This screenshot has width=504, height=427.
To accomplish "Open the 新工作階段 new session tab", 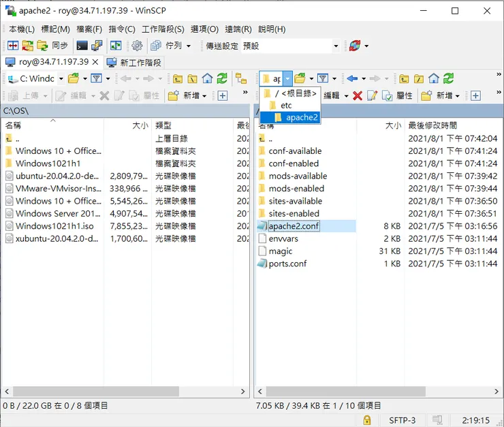I will pos(134,63).
